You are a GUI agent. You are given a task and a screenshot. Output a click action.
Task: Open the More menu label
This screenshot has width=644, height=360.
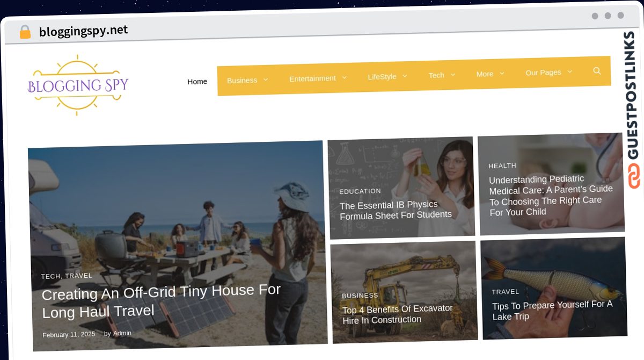point(485,74)
